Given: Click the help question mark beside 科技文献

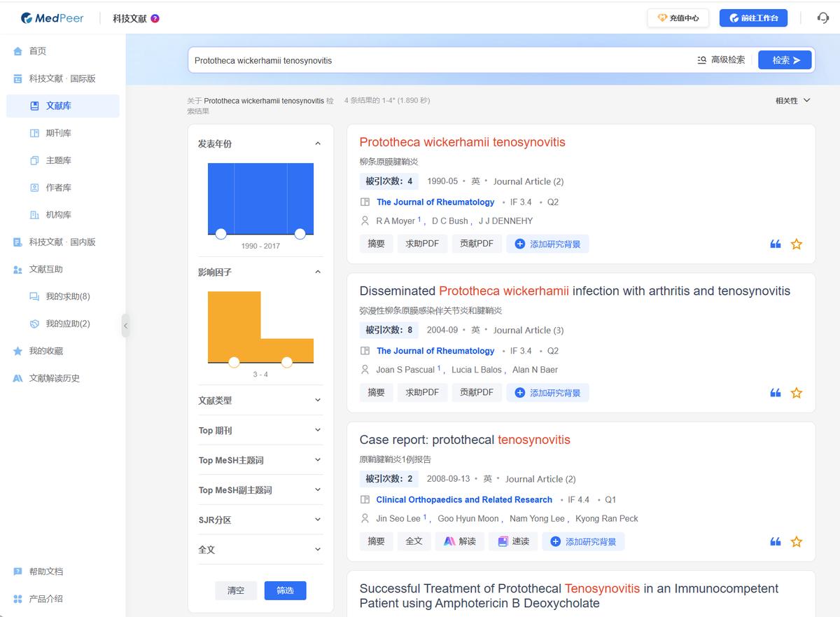Looking at the screenshot, I should click(x=155, y=18).
